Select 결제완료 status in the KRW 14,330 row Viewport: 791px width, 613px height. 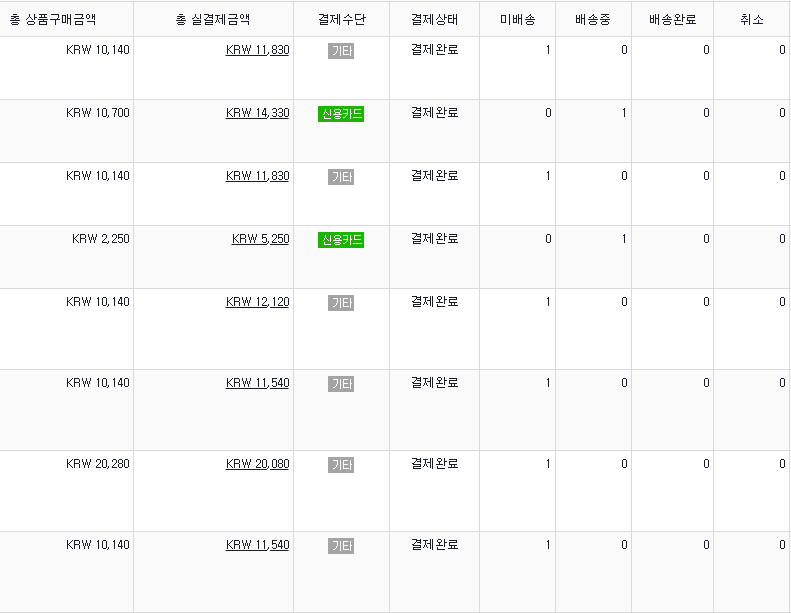coord(434,113)
